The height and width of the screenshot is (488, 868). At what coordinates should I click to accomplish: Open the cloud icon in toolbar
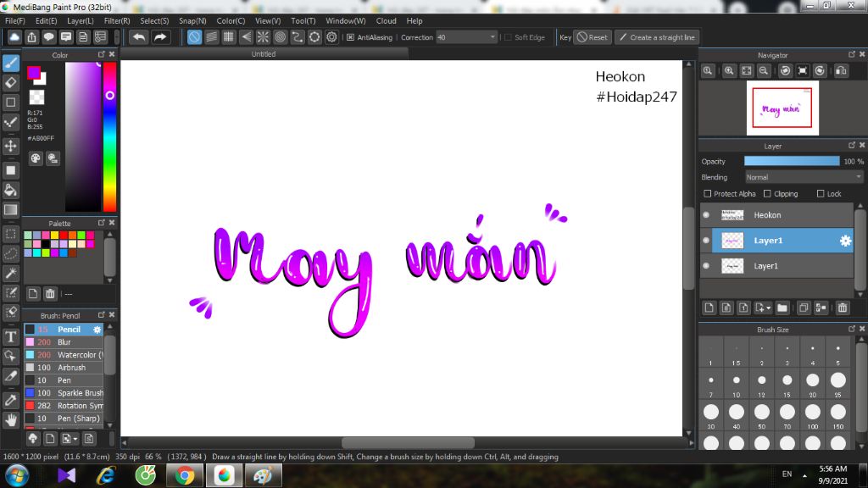[x=14, y=37]
